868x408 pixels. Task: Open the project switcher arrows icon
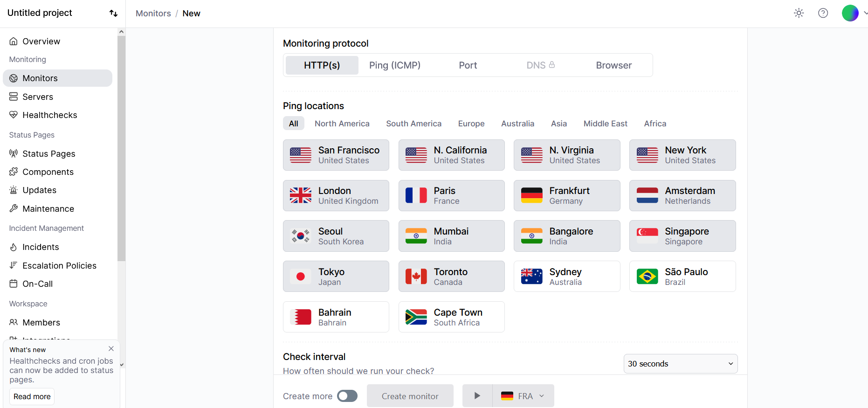coord(113,13)
